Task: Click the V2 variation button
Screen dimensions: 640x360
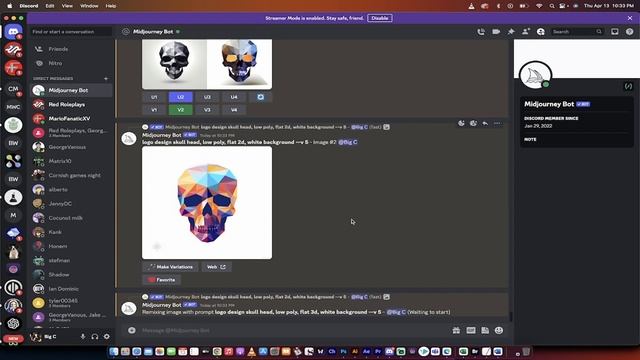Action: [180, 110]
